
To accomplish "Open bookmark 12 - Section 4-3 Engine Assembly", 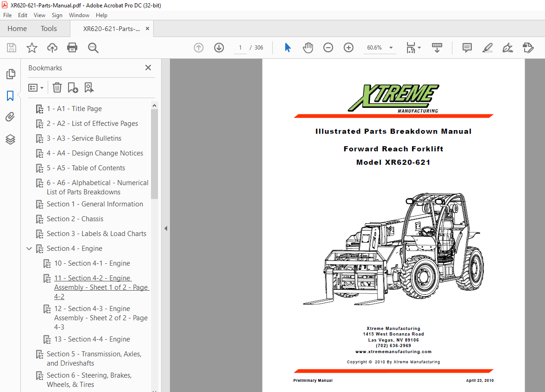I will 101,318.
